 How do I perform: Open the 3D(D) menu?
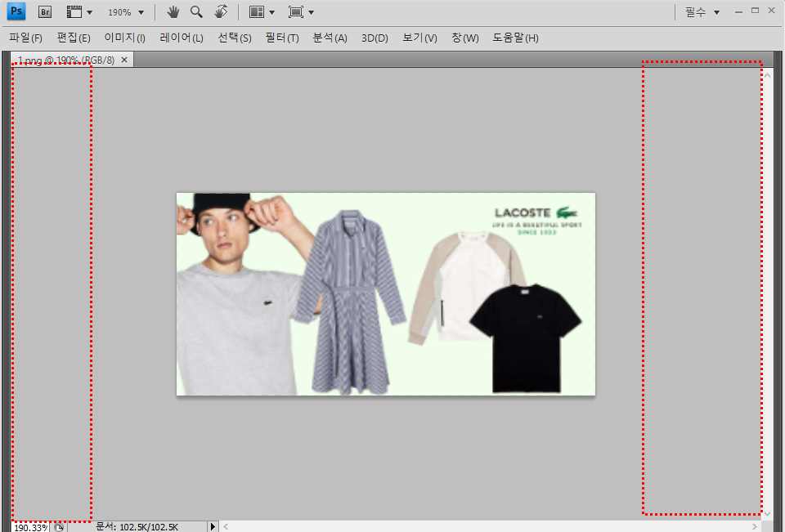375,38
